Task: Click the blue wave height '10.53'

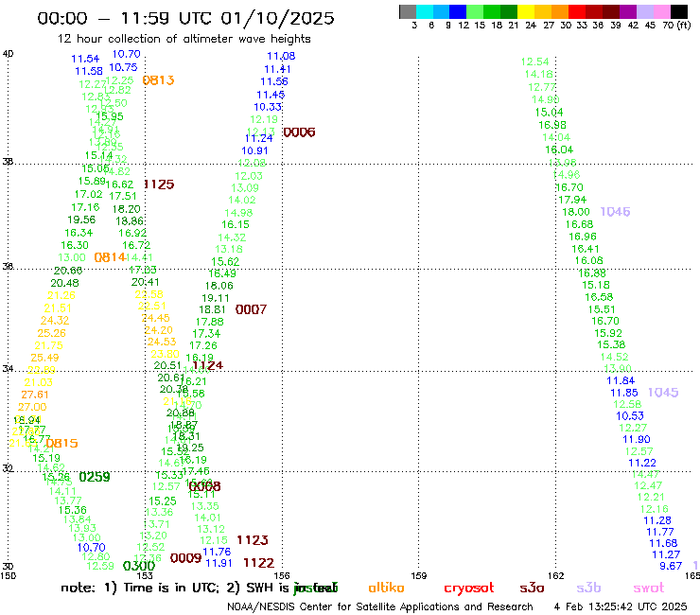Action: point(630,416)
